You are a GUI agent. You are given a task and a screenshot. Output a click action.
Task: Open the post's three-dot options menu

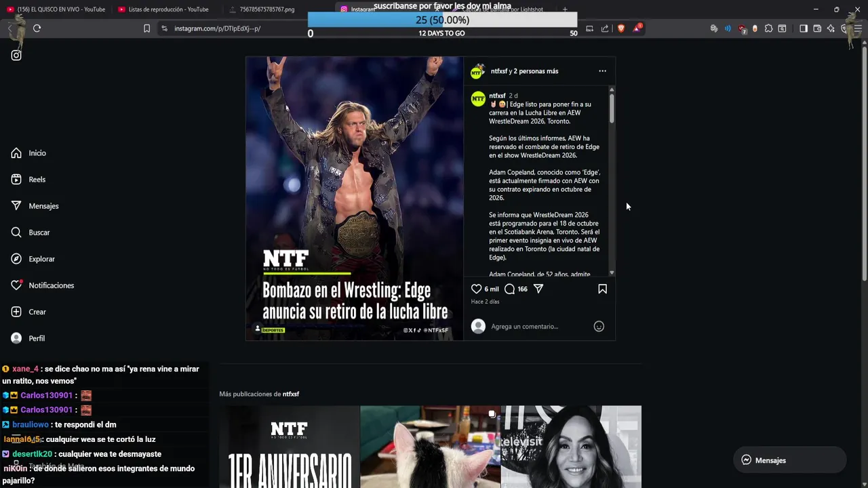click(602, 71)
